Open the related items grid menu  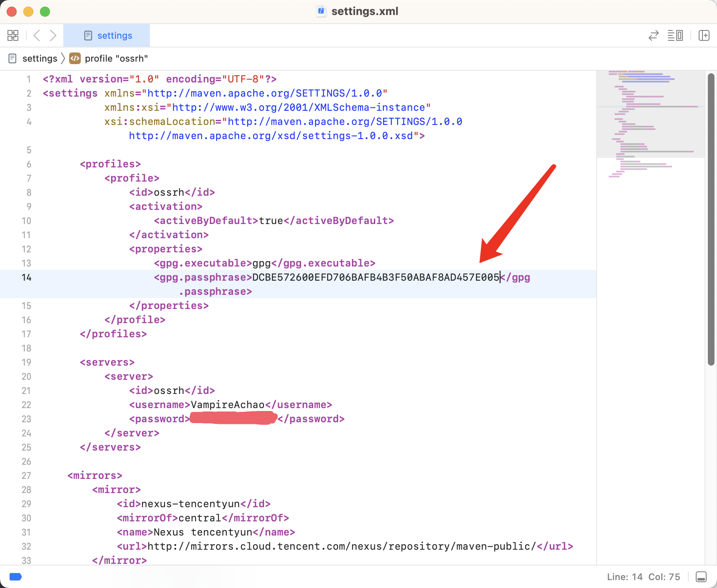[x=13, y=35]
